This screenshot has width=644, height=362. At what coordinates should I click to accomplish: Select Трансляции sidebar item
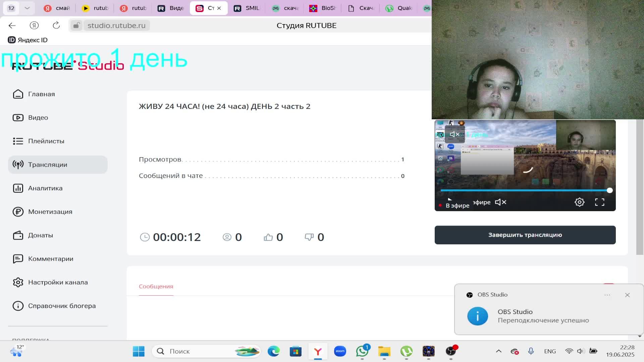[x=58, y=165]
